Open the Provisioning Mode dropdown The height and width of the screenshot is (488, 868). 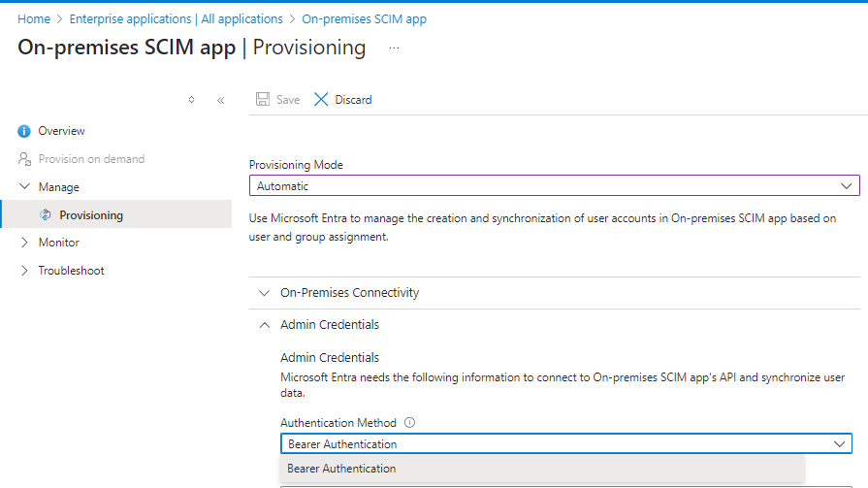[x=554, y=185]
